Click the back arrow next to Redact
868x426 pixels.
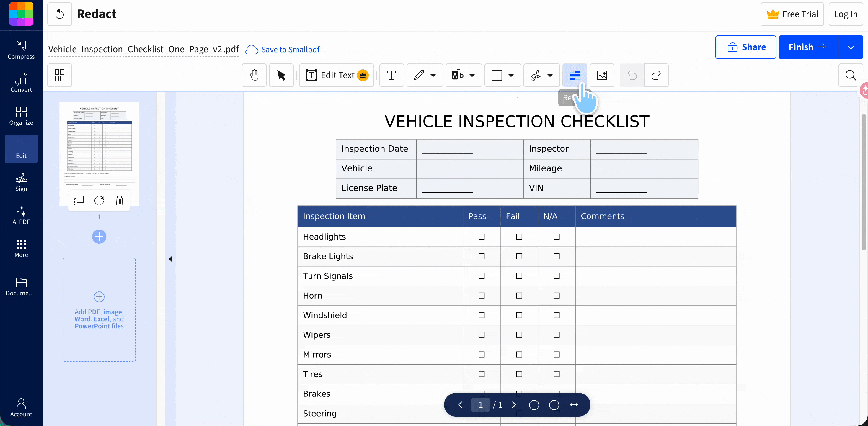tap(60, 14)
